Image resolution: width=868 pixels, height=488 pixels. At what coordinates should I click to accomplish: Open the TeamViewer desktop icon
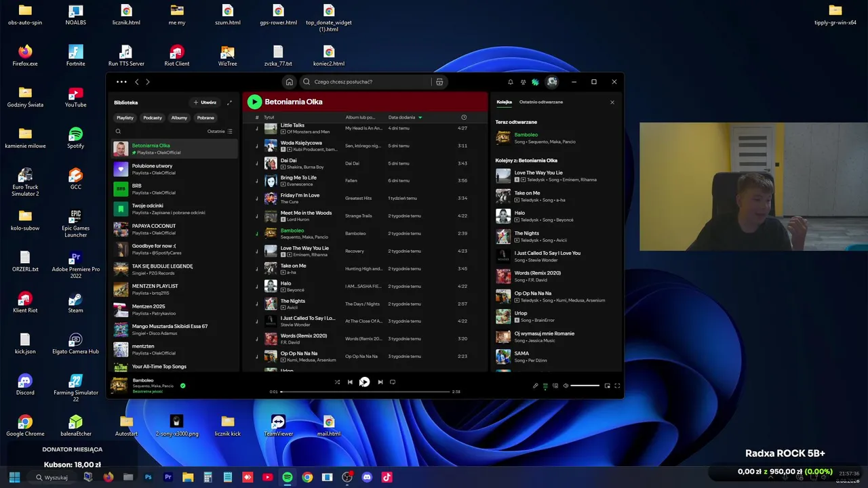(278, 426)
